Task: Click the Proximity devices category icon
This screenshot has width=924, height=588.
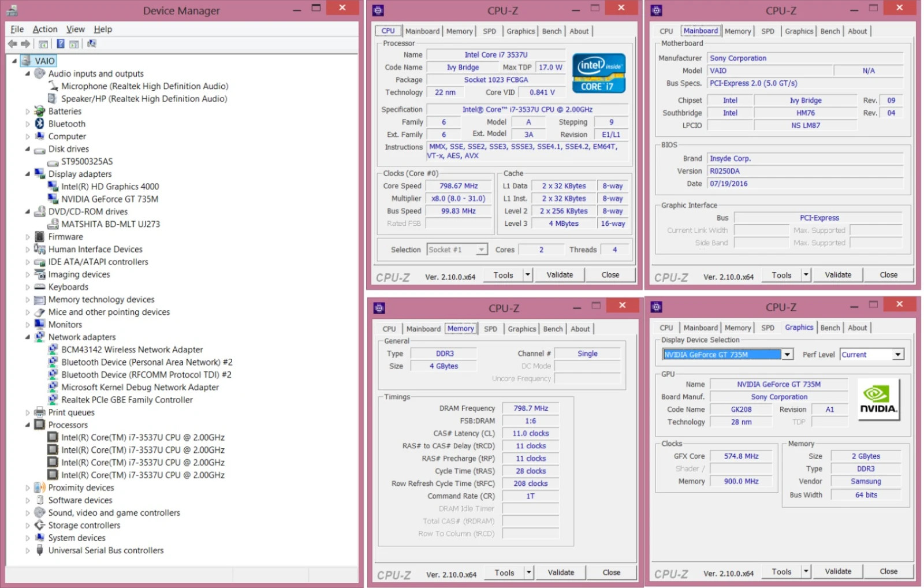Action: coord(39,487)
